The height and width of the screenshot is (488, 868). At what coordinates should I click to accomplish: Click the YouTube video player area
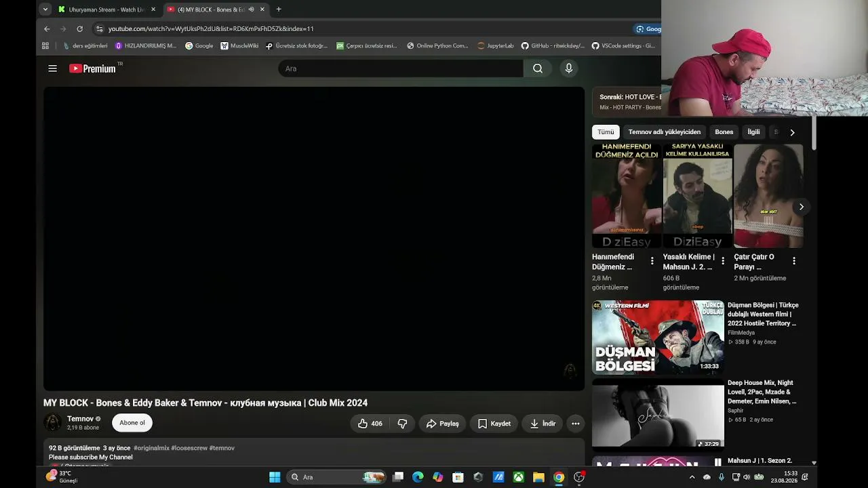click(x=314, y=239)
